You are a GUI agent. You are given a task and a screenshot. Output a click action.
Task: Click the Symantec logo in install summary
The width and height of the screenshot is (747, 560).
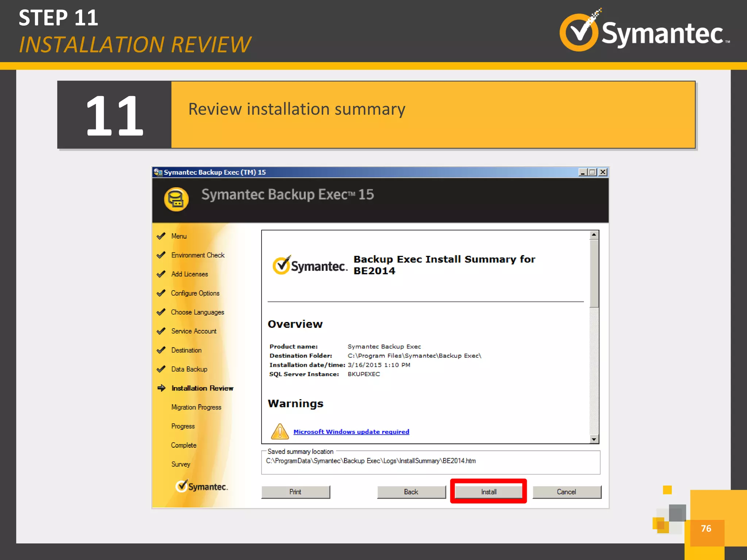click(310, 265)
